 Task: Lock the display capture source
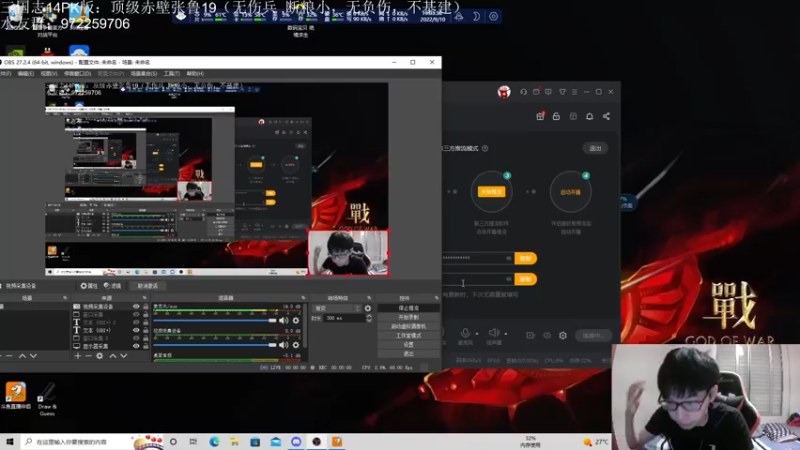(x=146, y=346)
